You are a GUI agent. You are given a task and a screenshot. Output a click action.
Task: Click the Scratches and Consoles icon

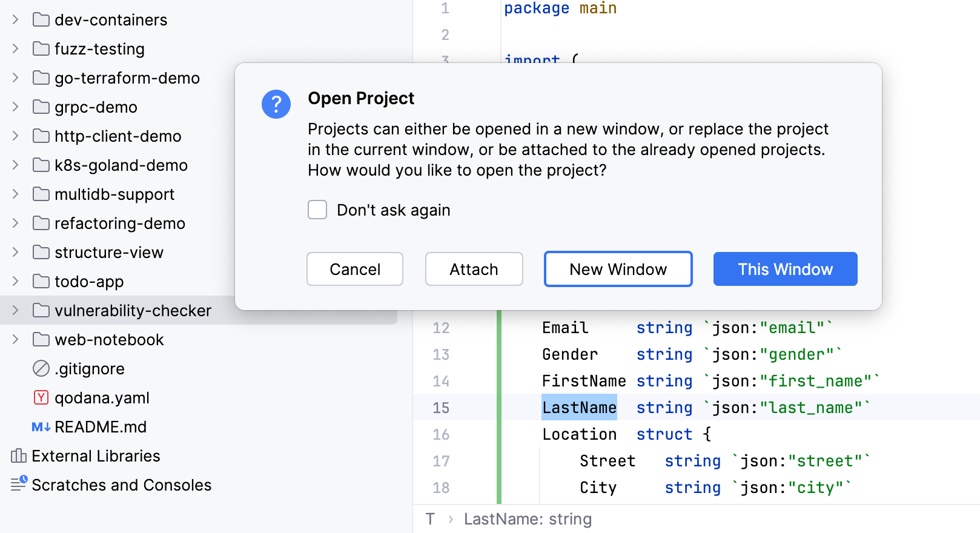pyautogui.click(x=19, y=484)
